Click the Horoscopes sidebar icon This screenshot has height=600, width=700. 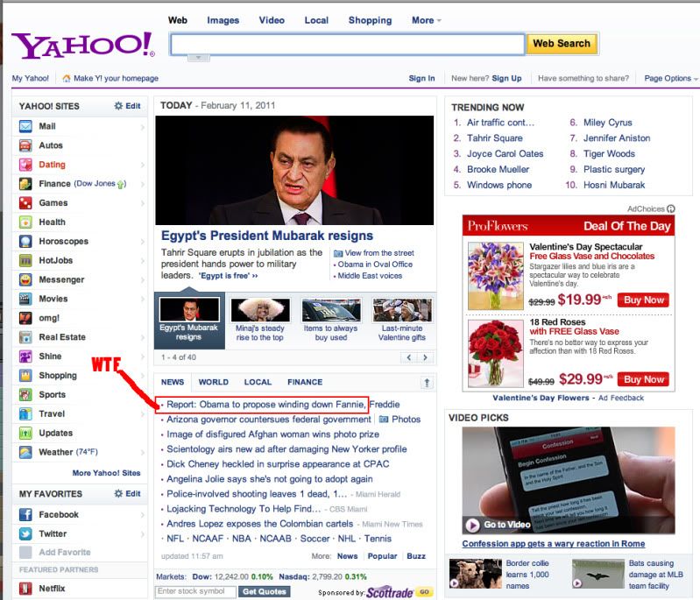coord(25,242)
